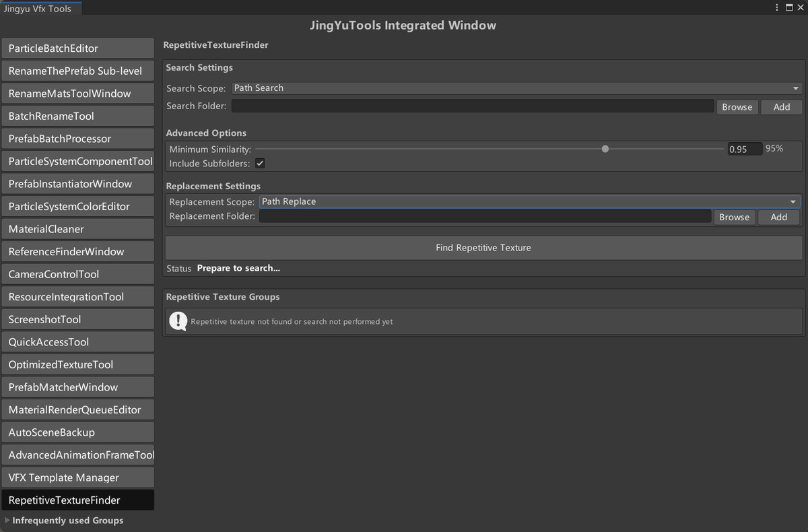Open VFX Template Manager
This screenshot has width=808, height=532.
(x=77, y=477)
